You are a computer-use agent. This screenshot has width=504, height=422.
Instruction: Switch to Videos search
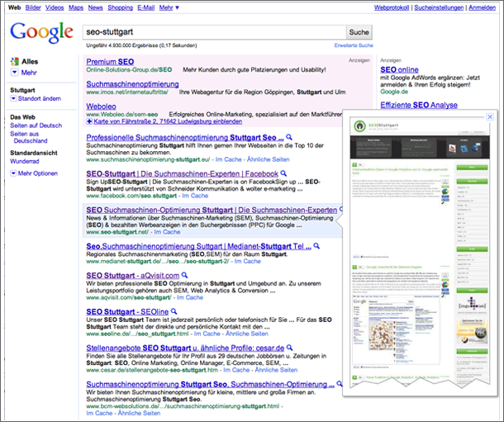pos(55,7)
